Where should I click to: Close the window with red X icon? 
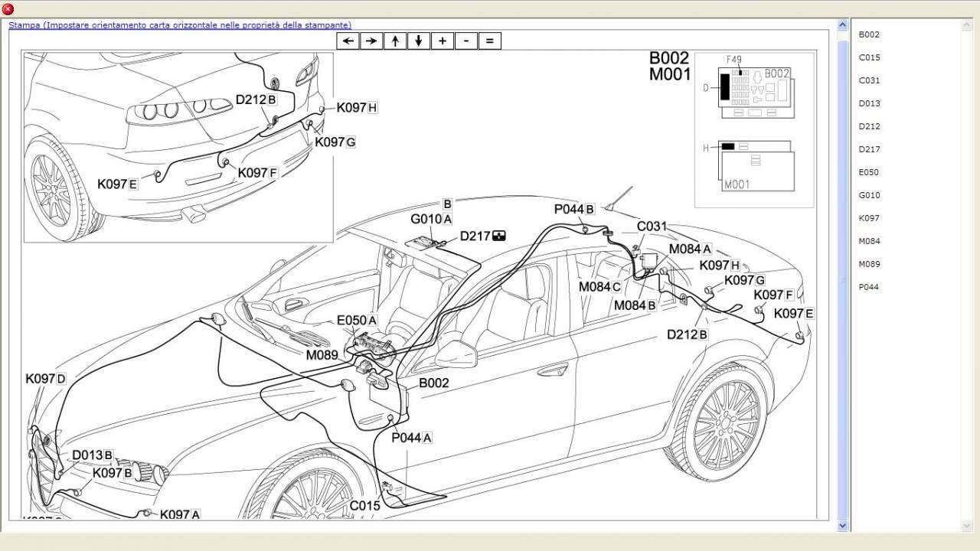click(x=8, y=9)
